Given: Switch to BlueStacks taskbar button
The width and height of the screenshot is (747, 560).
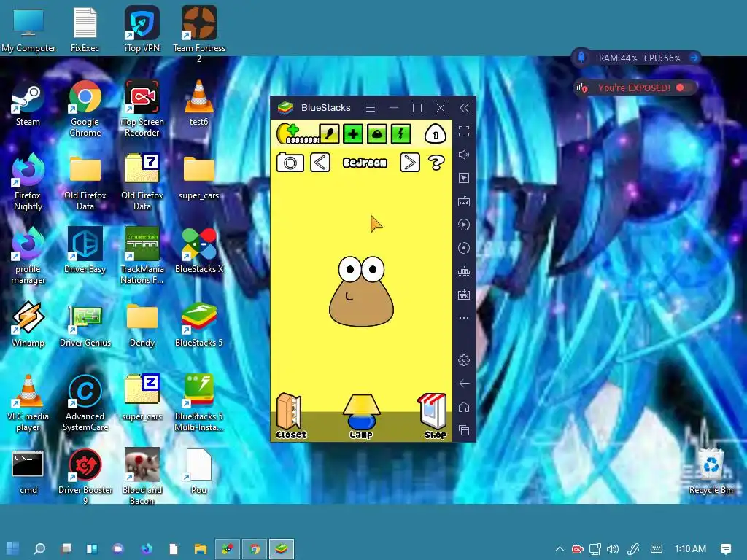Looking at the screenshot, I should click(x=281, y=549).
